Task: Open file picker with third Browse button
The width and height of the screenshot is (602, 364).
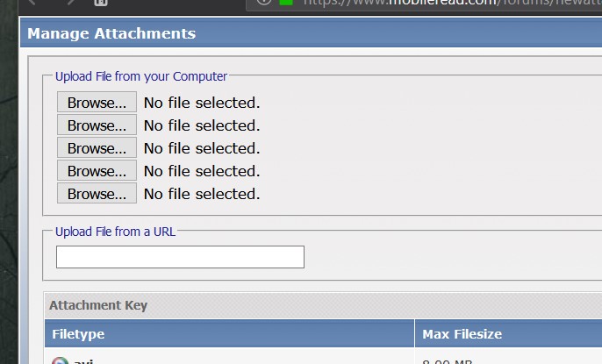Action: coord(97,148)
